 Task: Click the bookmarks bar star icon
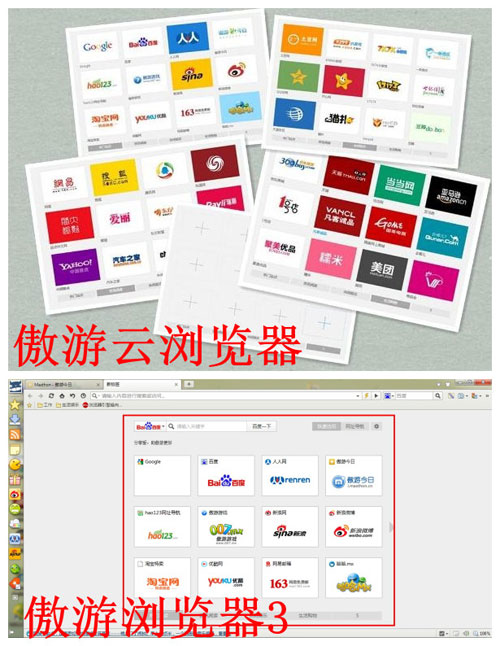point(29,405)
